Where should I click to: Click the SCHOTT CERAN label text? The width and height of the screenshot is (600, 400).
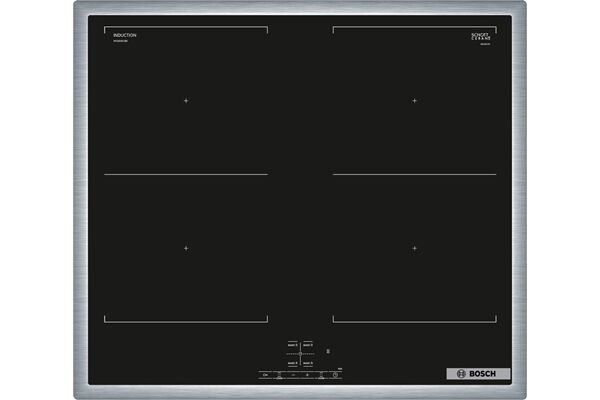pos(484,36)
